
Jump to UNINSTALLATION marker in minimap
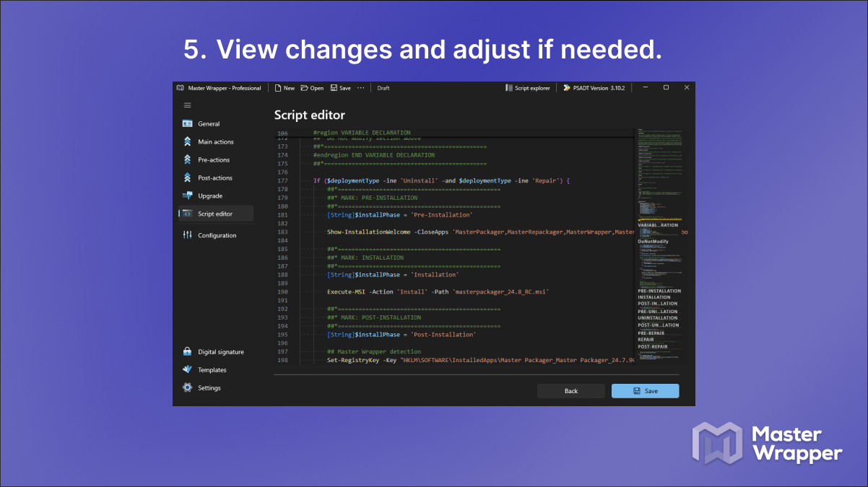click(x=657, y=317)
